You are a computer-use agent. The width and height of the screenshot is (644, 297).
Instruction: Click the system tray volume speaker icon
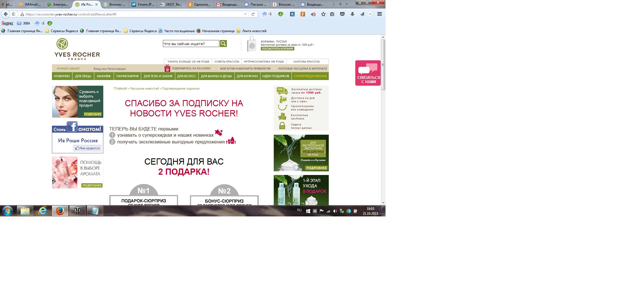pos(335,211)
